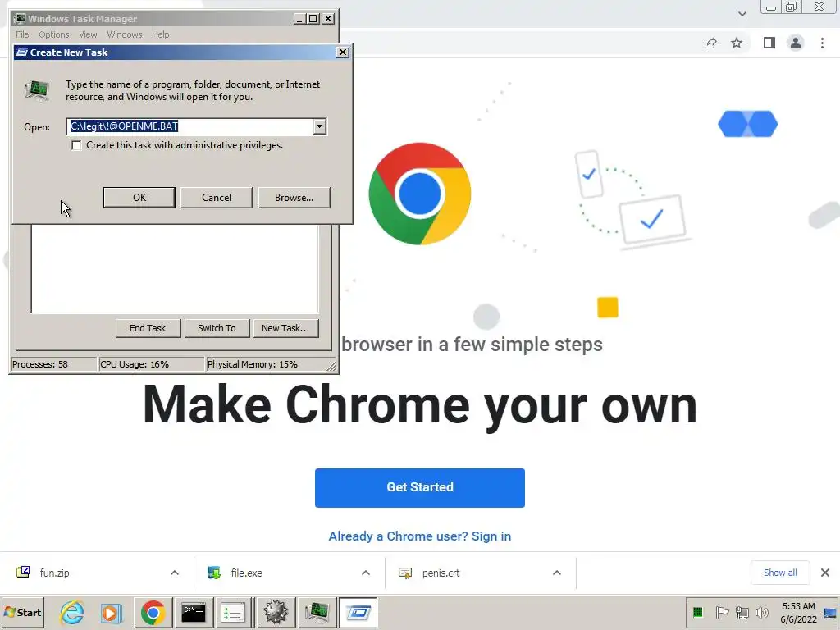Click the Get Started button
Viewport: 840px width, 630px height.
(420, 487)
